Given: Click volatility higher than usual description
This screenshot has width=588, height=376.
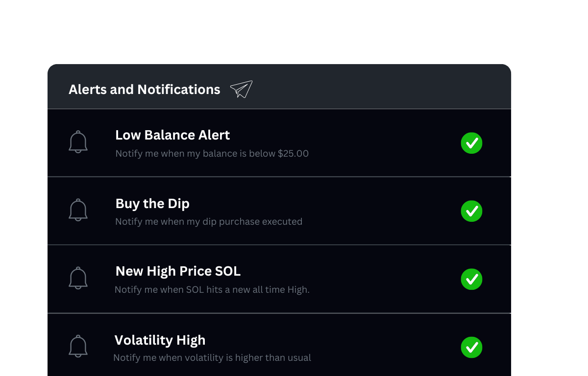Looking at the screenshot, I should (x=212, y=357).
